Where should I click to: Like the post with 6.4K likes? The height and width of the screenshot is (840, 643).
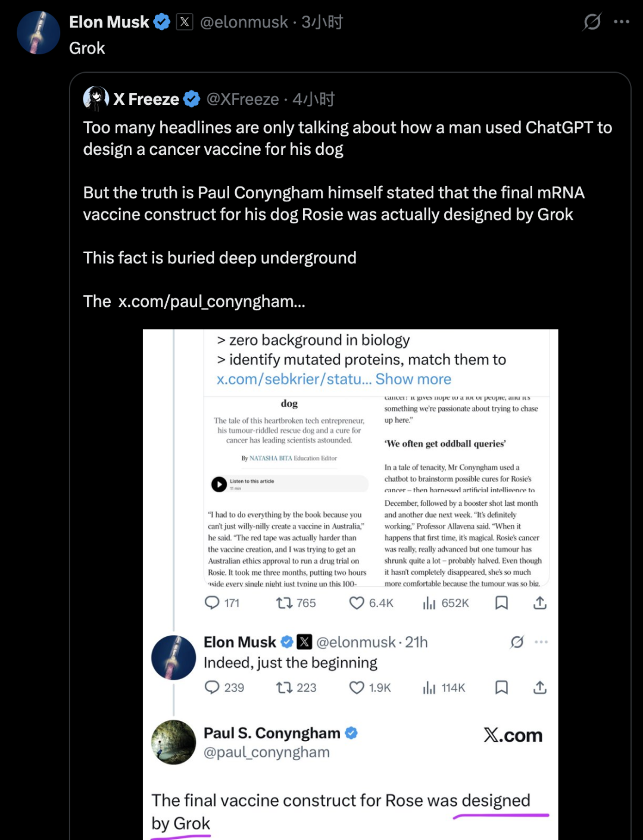[357, 603]
